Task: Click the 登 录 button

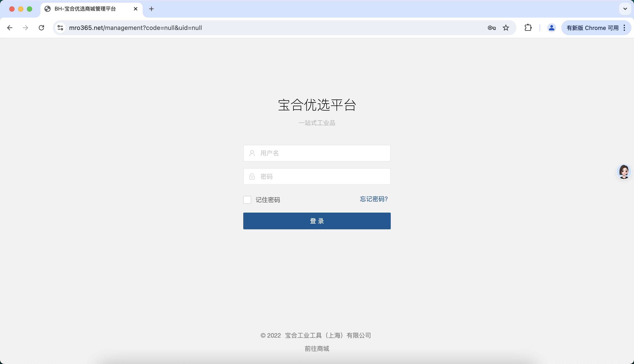Action: (317, 221)
